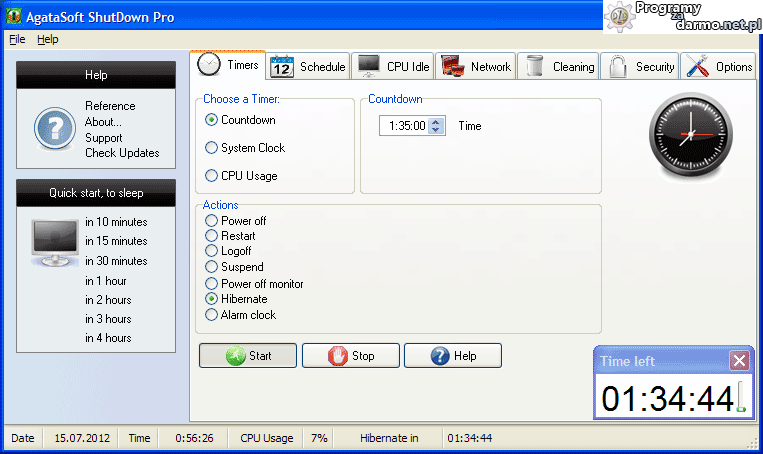Click the padlock Security tab icon
The height and width of the screenshot is (454, 763).
pos(619,67)
